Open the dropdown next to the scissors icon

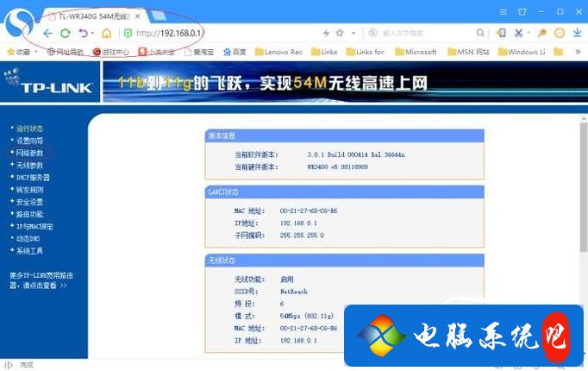[528, 33]
